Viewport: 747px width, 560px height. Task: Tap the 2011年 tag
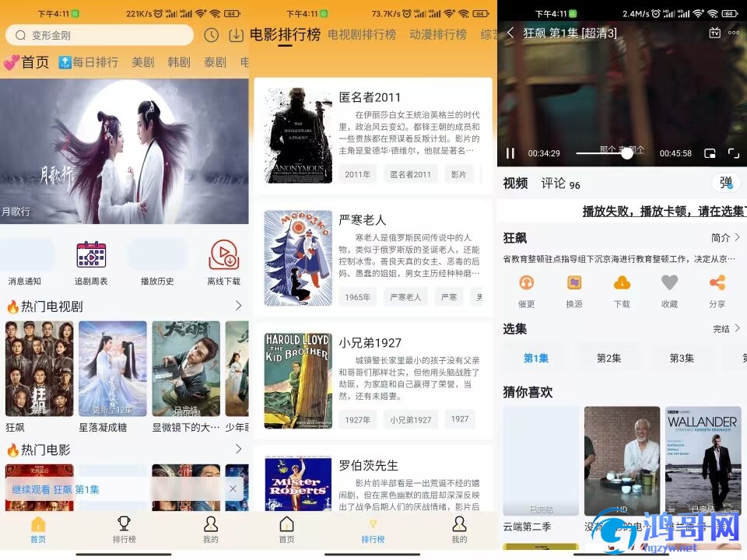[358, 174]
